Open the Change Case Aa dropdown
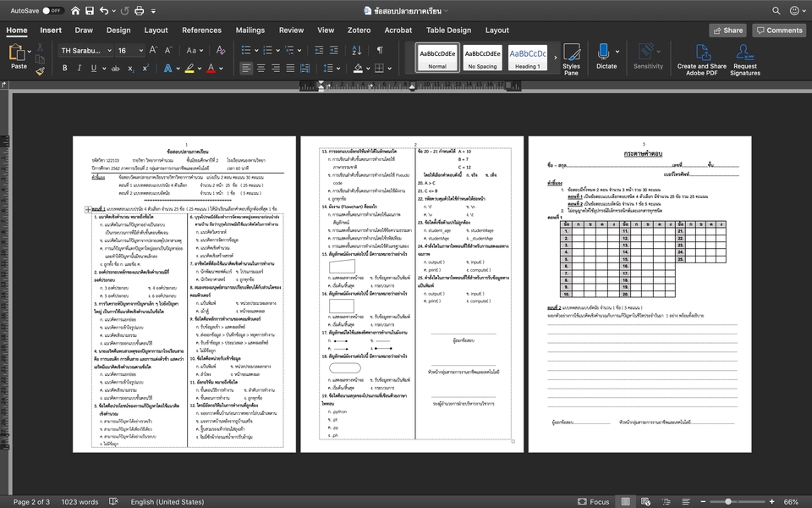812x508 pixels. coord(195,50)
